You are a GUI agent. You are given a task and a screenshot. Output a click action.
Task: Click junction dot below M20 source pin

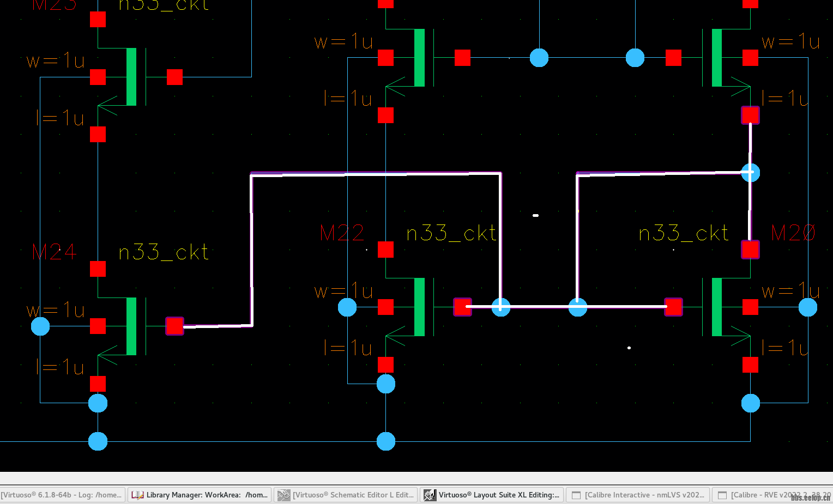click(x=751, y=403)
